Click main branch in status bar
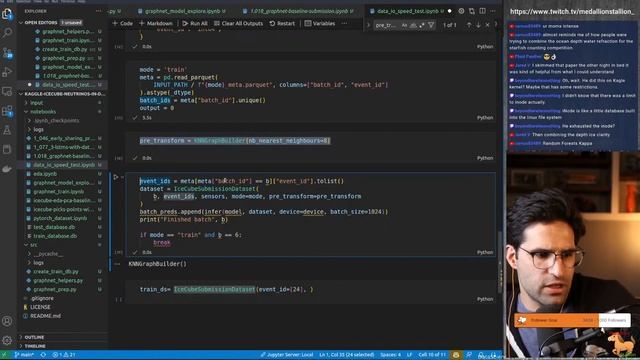The width and height of the screenshot is (640, 360). tap(24, 355)
